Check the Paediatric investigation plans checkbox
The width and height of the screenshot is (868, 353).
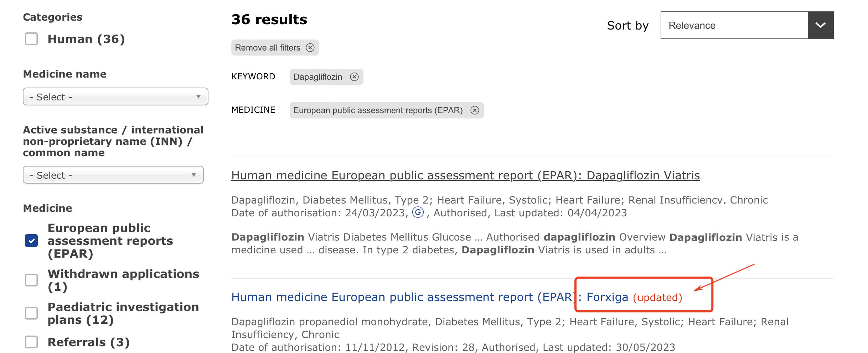pos(31,313)
